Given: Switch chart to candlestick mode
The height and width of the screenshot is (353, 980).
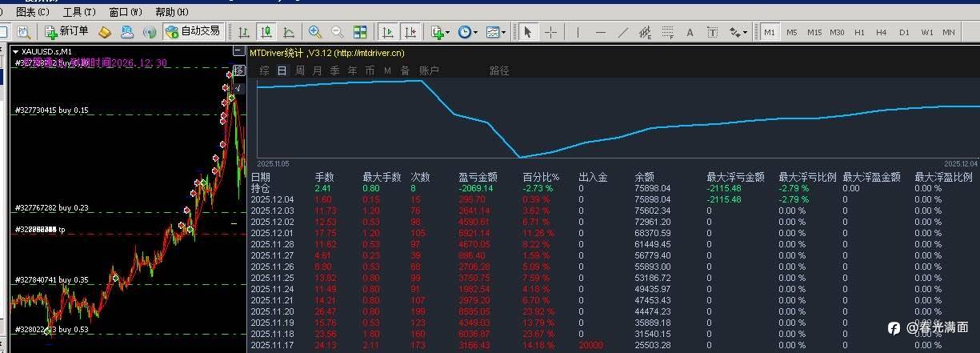Looking at the screenshot, I should [x=266, y=32].
